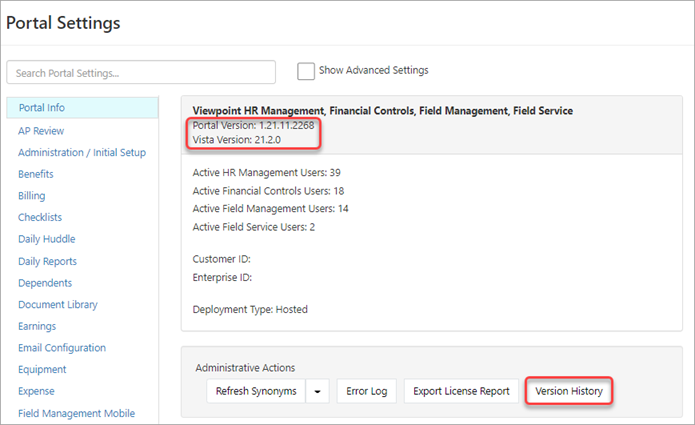
Task: Open Version History
Action: 569,391
